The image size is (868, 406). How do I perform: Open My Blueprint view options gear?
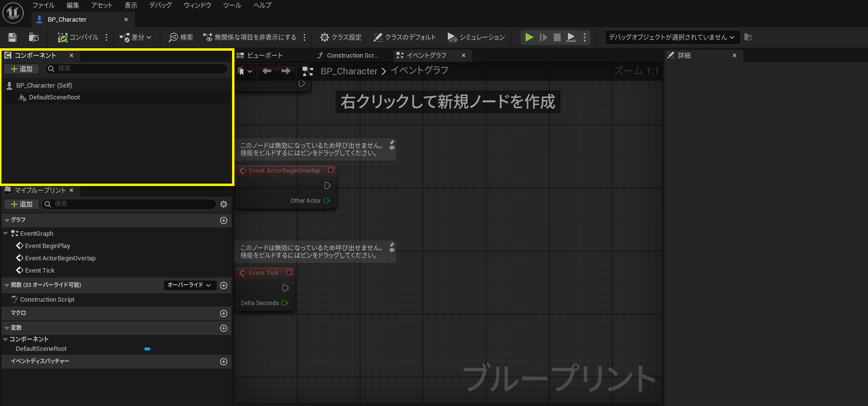point(224,204)
